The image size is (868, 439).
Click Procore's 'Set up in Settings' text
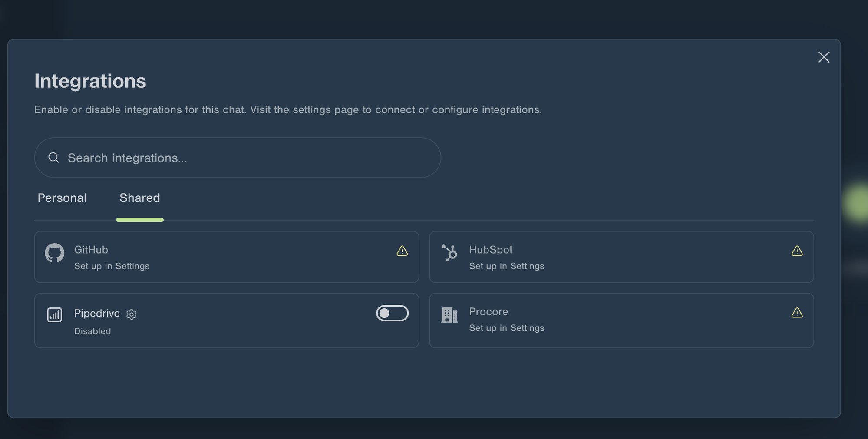(506, 328)
